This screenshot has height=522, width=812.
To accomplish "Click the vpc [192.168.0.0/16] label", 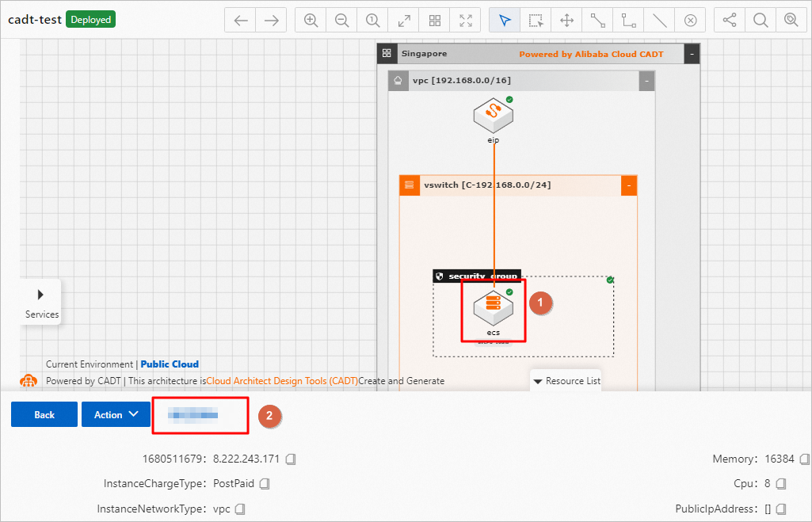I will coord(461,80).
